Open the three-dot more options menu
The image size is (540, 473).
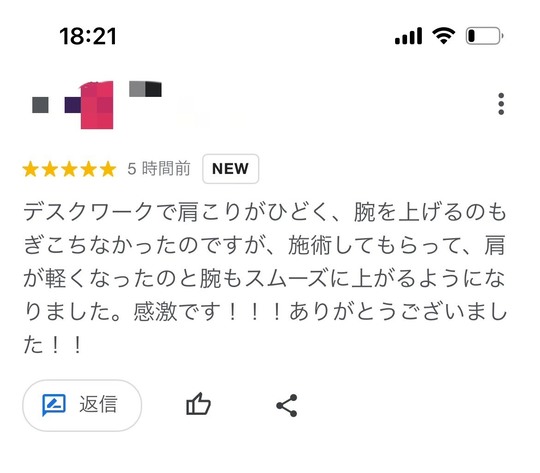point(501,104)
